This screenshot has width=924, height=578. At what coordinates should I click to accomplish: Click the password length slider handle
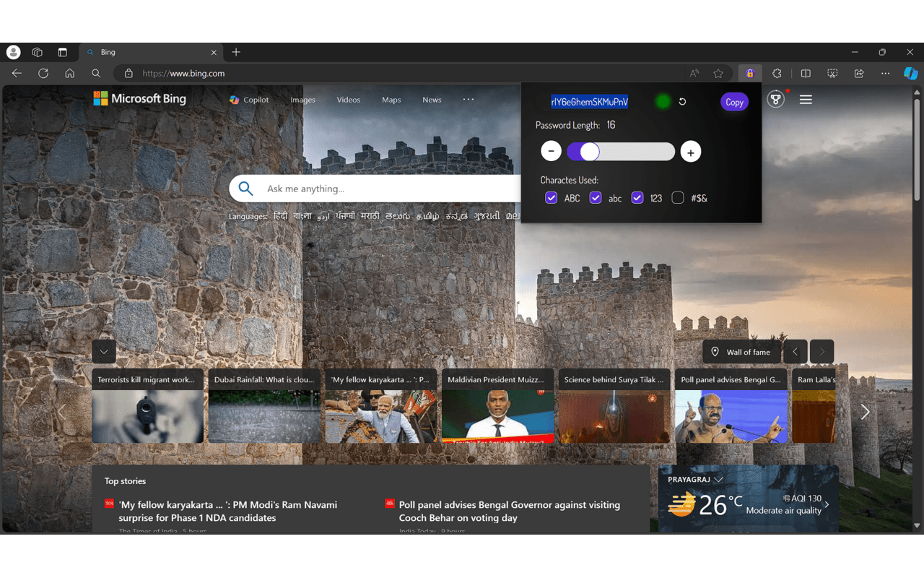click(590, 151)
